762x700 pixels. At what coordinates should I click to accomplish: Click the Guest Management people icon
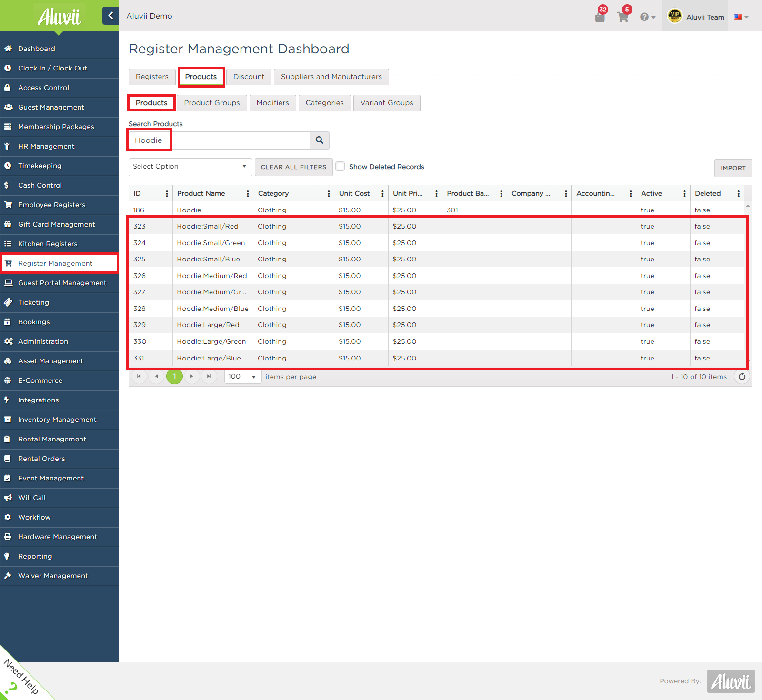8,107
